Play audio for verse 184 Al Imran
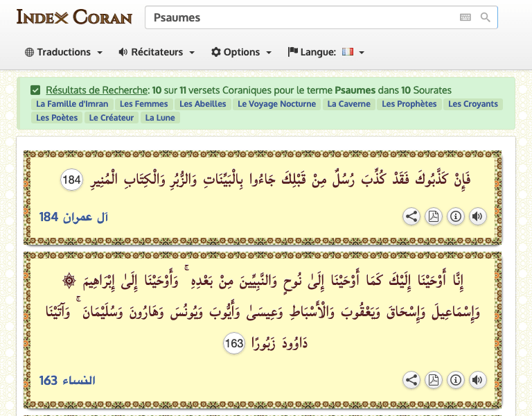532x416 pixels. pos(477,216)
